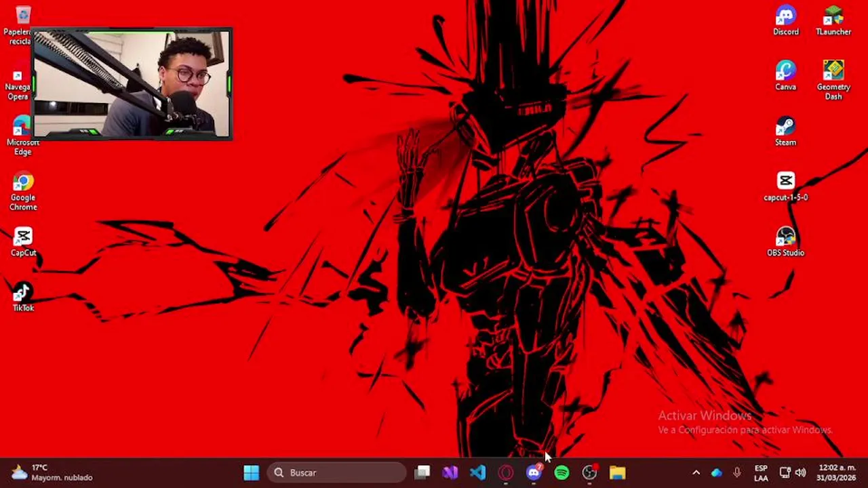
Task: Open Visual Studio Code from the taskbar
Action: (x=478, y=472)
